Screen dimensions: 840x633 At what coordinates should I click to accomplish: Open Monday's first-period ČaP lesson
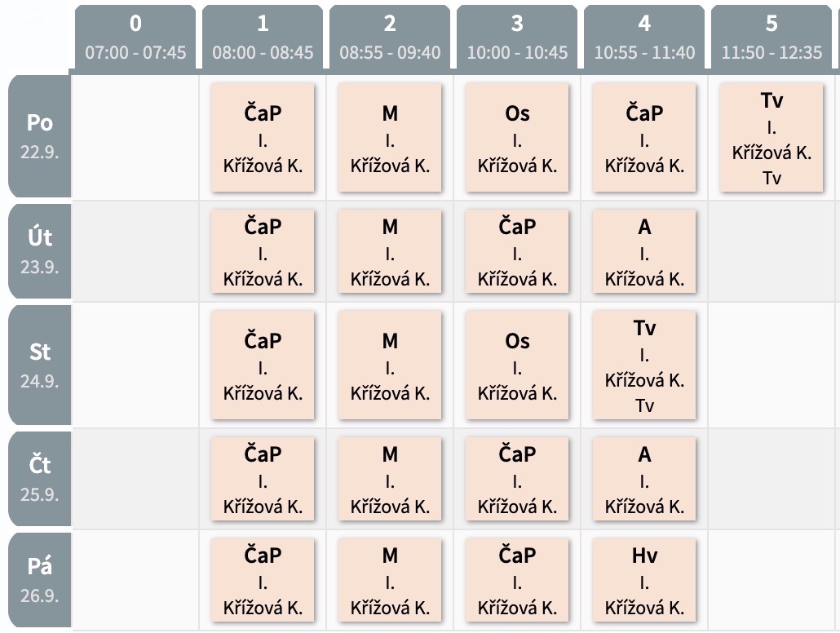click(x=263, y=137)
